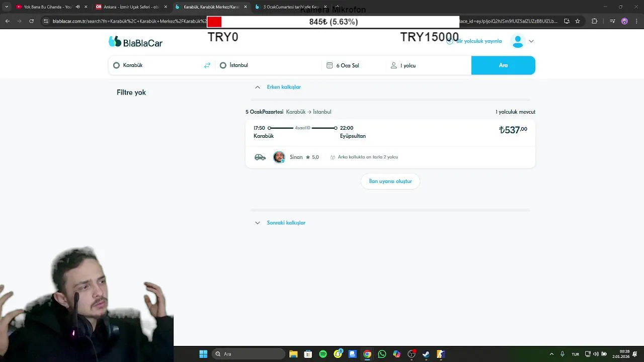Open the Chrome profile avatar

624,21
